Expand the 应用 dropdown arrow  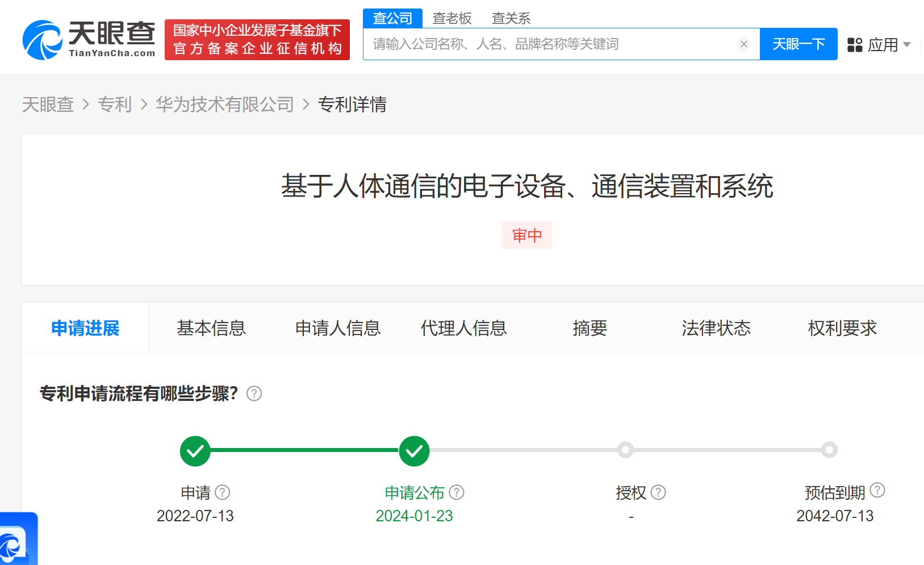(x=907, y=44)
